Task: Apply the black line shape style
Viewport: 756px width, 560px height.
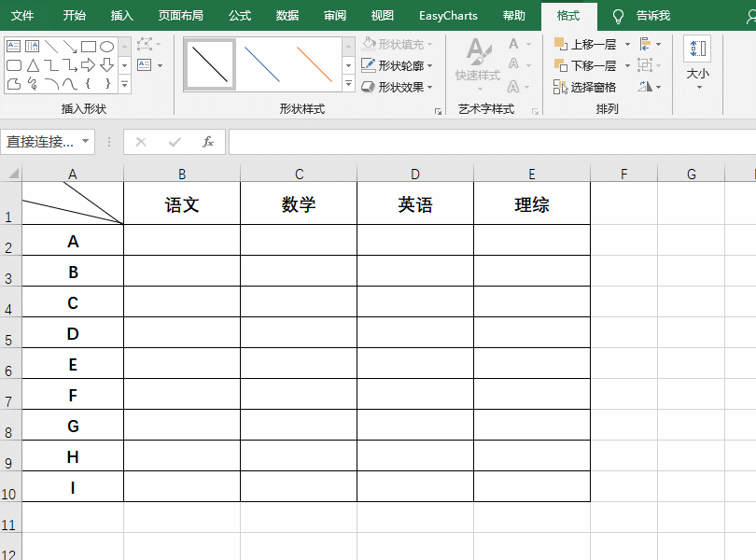Action: 210,64
